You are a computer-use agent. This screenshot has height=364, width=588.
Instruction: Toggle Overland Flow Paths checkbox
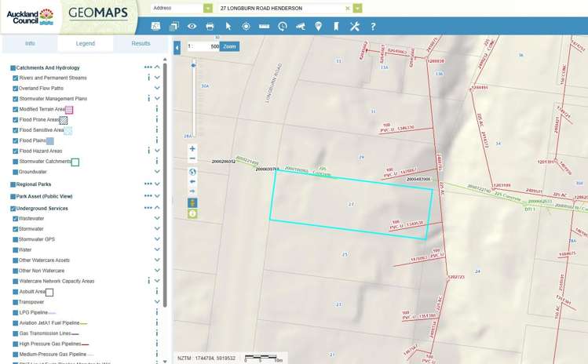(16, 89)
